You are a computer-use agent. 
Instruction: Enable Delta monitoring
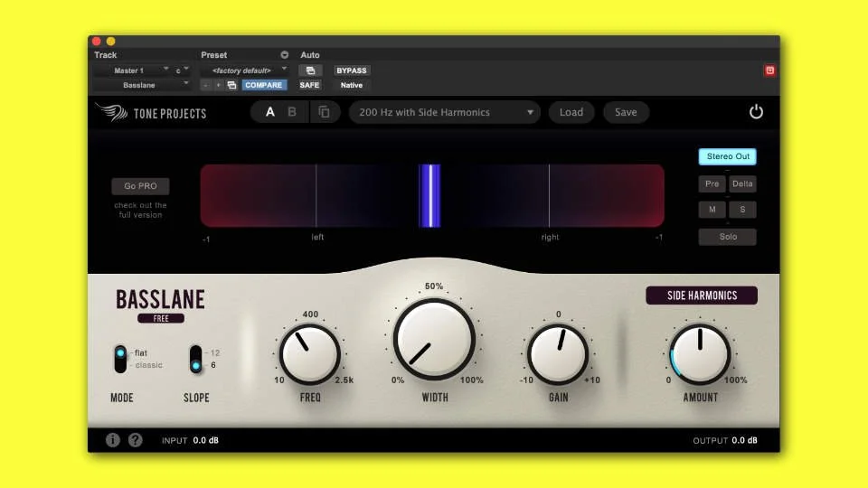(742, 183)
